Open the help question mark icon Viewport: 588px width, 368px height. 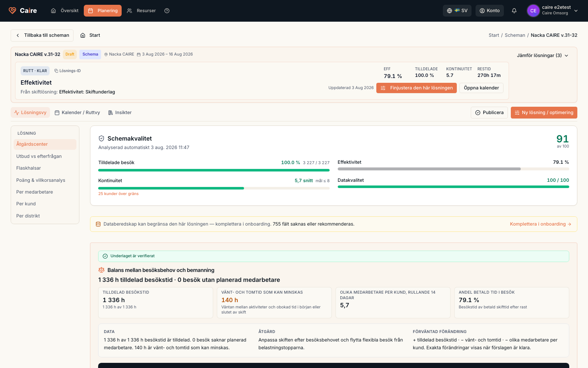click(x=167, y=11)
